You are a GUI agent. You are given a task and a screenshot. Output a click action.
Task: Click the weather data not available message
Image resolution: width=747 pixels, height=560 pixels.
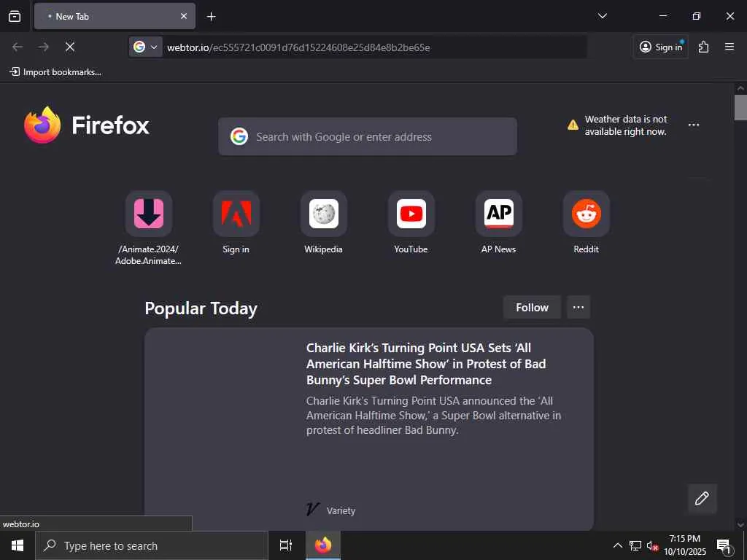point(626,125)
